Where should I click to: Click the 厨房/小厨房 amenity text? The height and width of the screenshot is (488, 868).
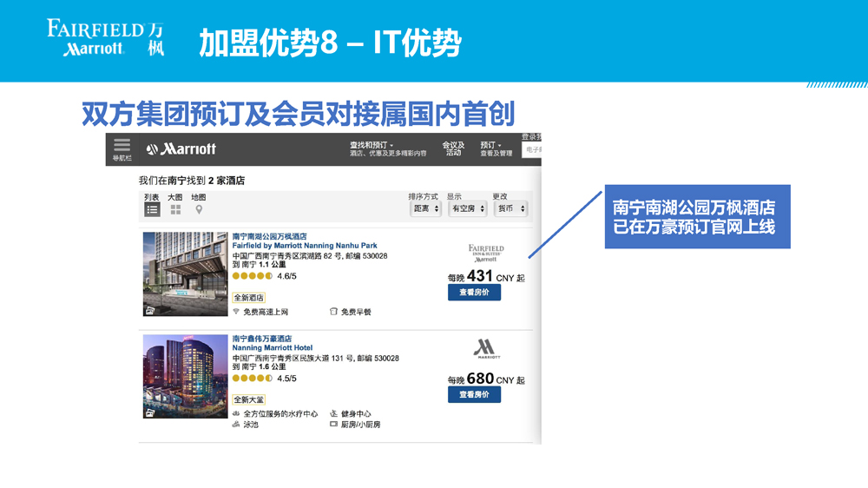360,425
